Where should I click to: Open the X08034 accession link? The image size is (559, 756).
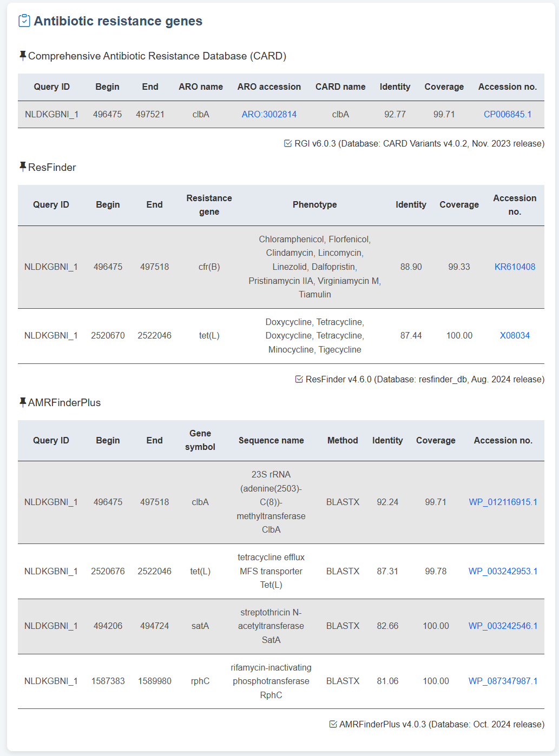(x=515, y=335)
